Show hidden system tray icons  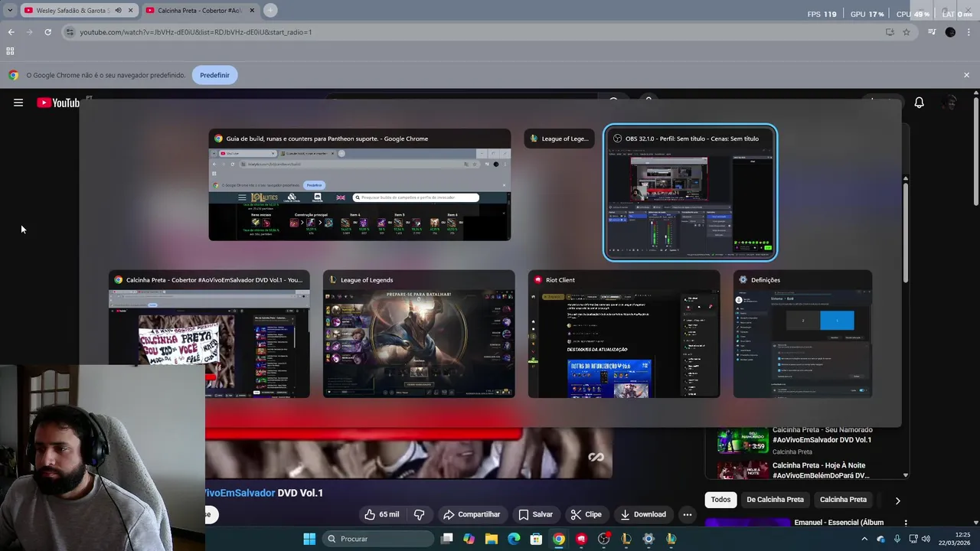click(864, 539)
